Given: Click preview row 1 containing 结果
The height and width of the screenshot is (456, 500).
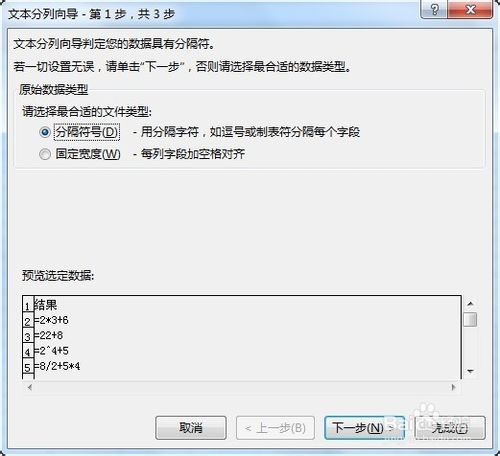Looking at the screenshot, I should (x=242, y=305).
